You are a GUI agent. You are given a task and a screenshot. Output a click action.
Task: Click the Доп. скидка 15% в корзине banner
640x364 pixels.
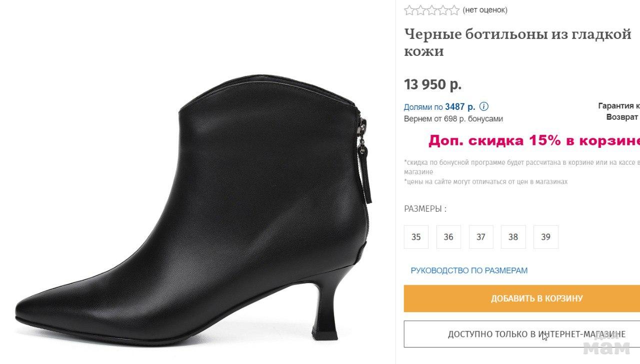534,141
